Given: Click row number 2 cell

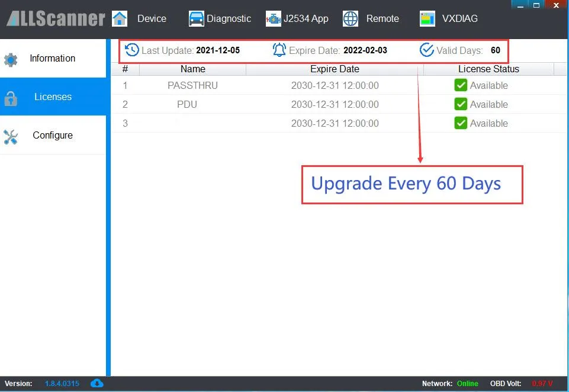Looking at the screenshot, I should pos(125,105).
